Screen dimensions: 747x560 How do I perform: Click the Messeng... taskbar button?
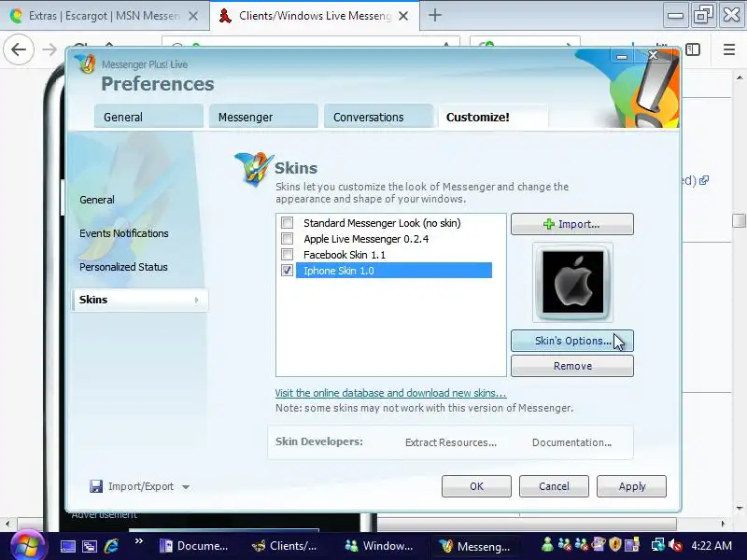pyautogui.click(x=474, y=546)
